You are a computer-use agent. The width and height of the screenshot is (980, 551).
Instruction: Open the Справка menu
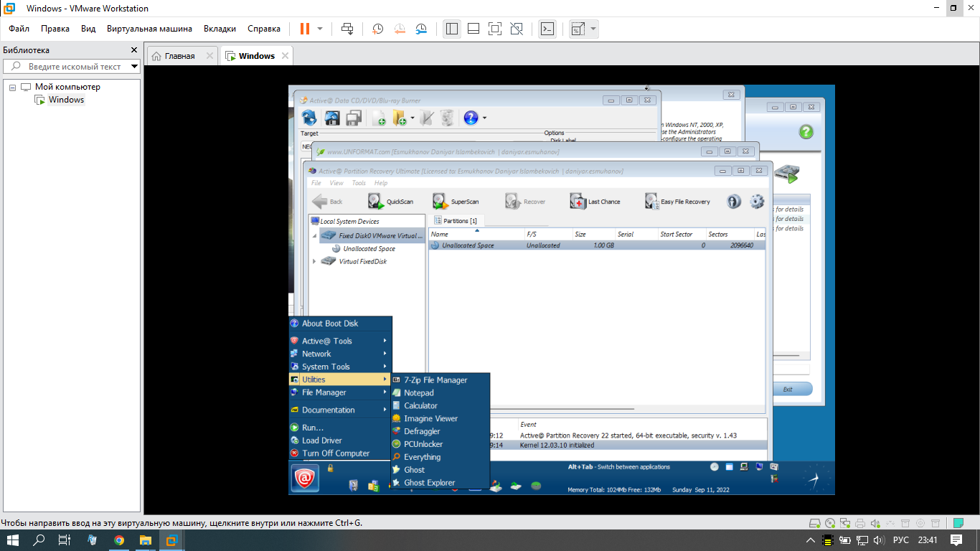tap(264, 29)
